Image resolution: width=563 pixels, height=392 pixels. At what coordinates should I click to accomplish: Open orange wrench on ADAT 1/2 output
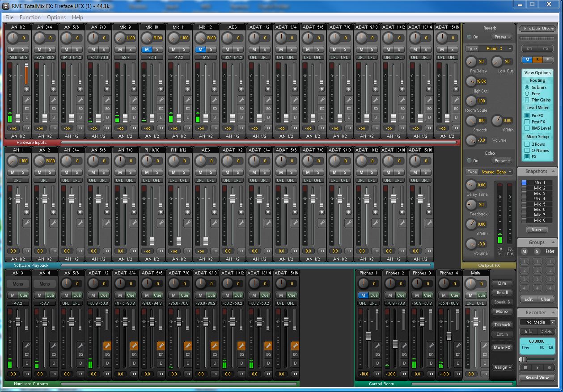(x=107, y=346)
